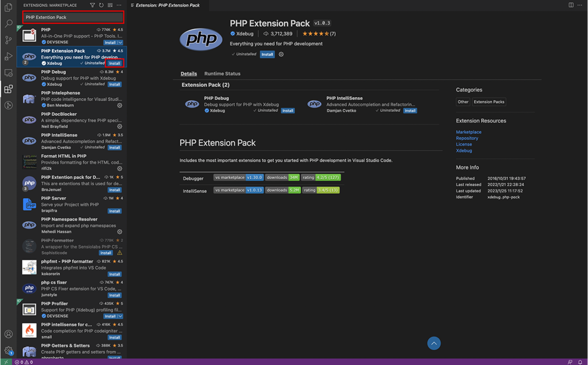Click the errors and warnings status bar counter

pyautogui.click(x=24, y=362)
